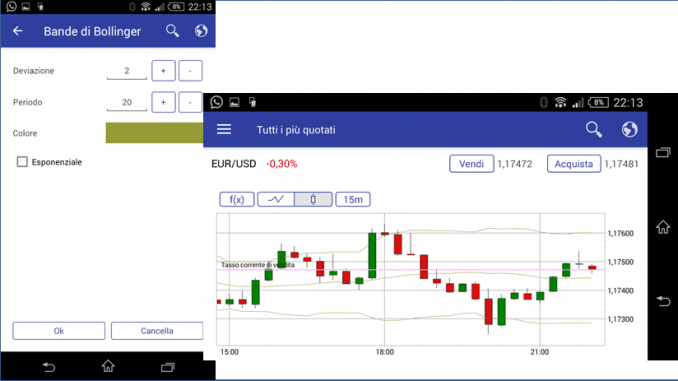Tap Android home button in bottom navigation
Viewport: 678px width, 381px height.
(108, 367)
